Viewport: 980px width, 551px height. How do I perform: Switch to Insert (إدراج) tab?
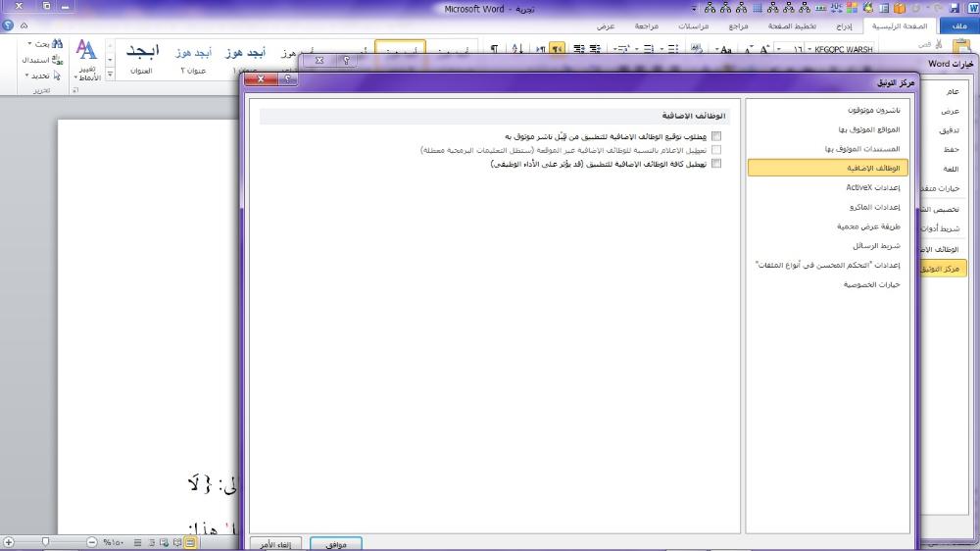(x=844, y=26)
